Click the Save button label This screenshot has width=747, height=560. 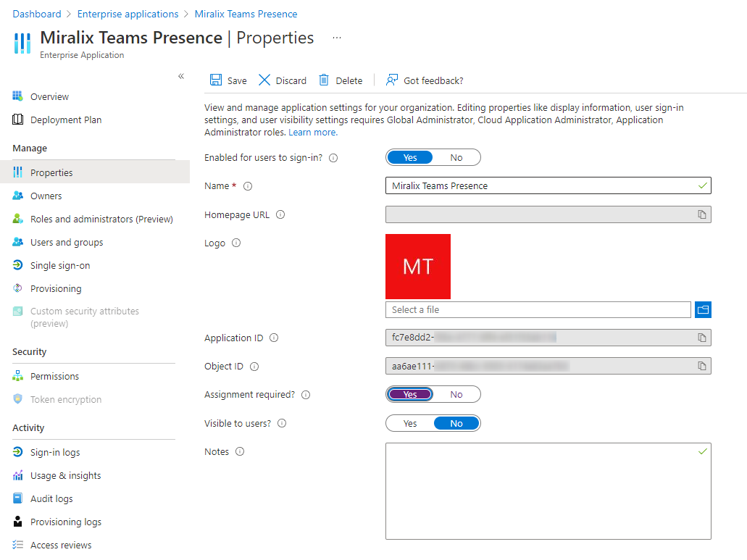tap(237, 80)
